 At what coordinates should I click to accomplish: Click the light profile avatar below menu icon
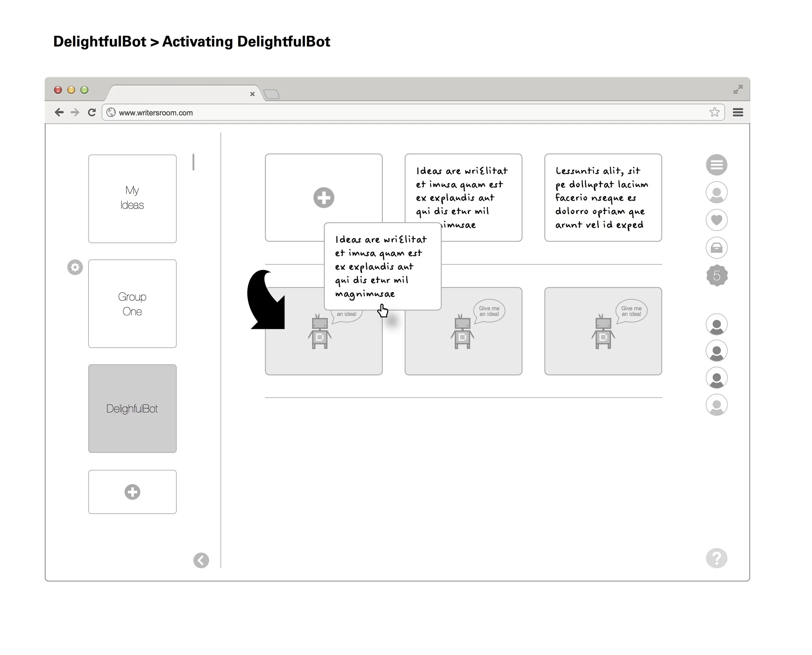716,193
